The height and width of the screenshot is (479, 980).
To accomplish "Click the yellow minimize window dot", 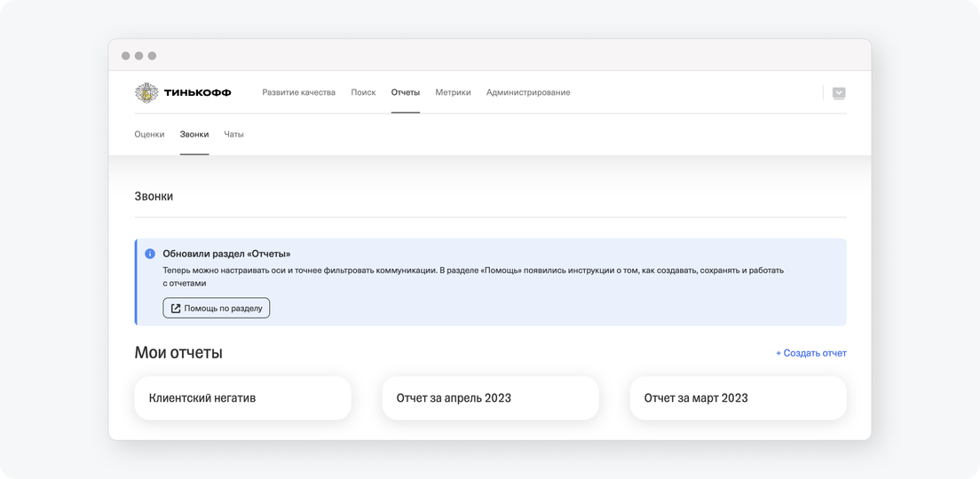I will coord(138,56).
